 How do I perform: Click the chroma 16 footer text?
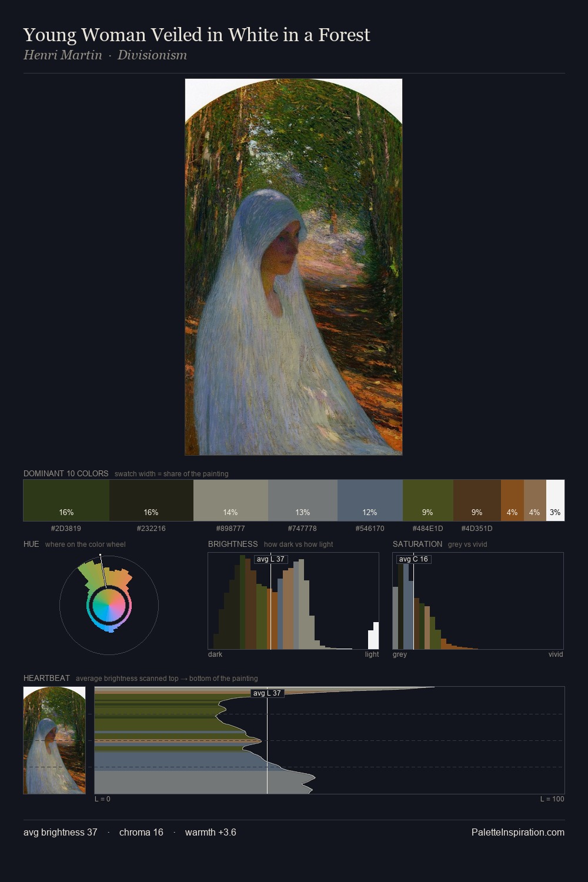(141, 832)
